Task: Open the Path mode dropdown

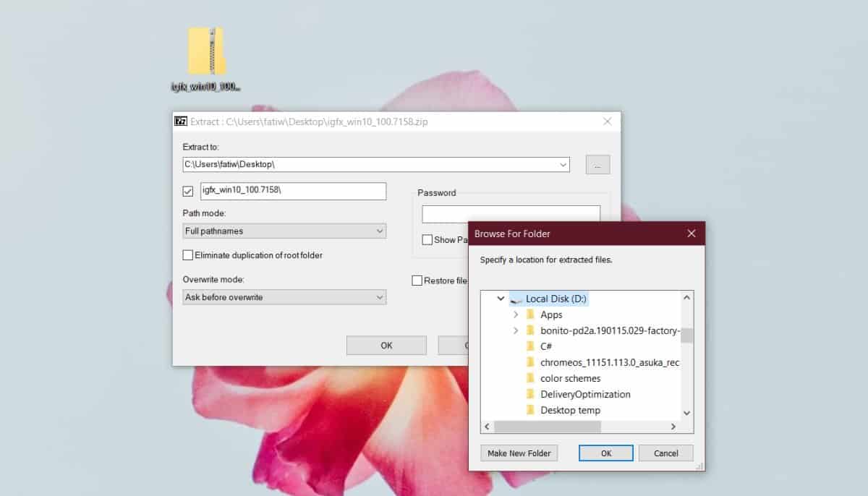Action: (x=380, y=230)
